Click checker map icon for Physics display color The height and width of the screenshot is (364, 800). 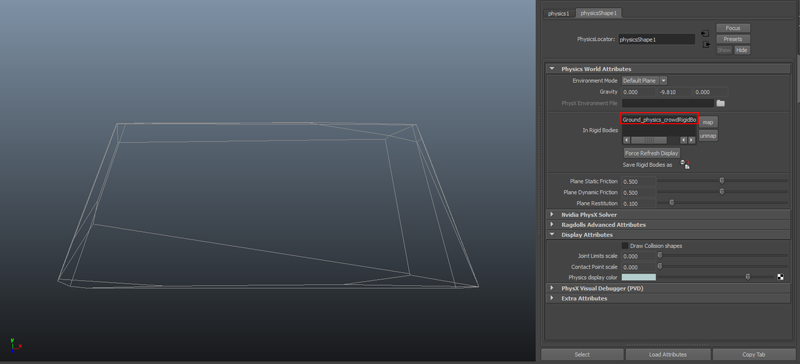(x=781, y=277)
